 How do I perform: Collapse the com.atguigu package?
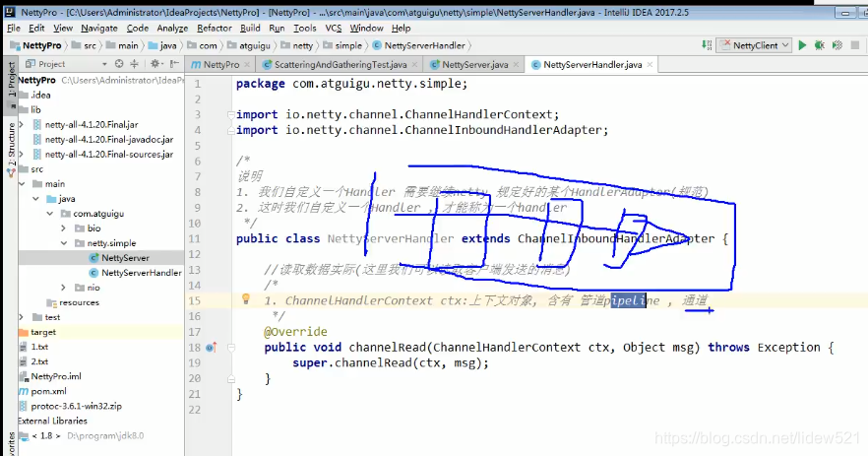(x=49, y=214)
